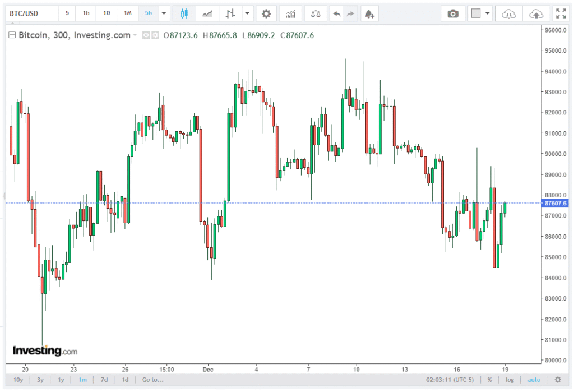The height and width of the screenshot is (392, 574).
Task: Open chart properties gear in top toolbar
Action: [x=266, y=13]
